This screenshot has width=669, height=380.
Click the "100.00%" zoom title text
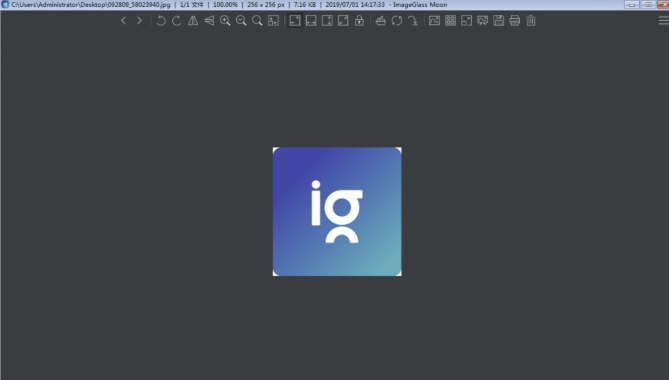pyautogui.click(x=225, y=5)
